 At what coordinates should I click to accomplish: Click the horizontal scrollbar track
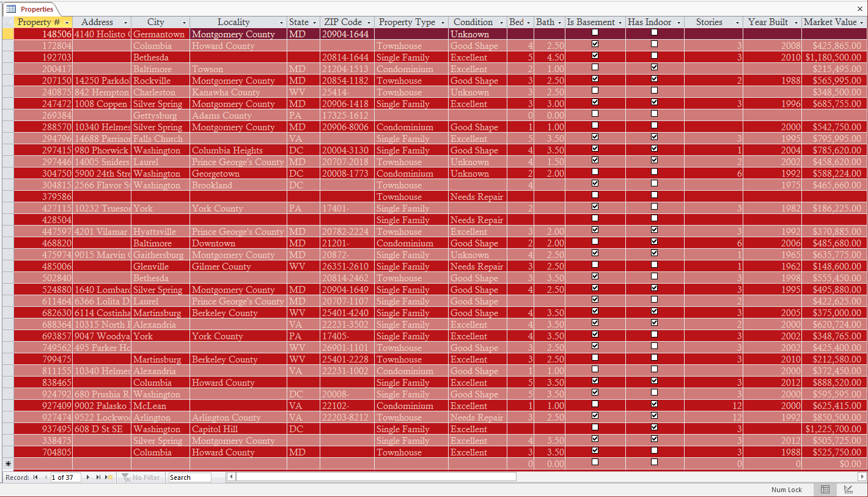pos(687,477)
